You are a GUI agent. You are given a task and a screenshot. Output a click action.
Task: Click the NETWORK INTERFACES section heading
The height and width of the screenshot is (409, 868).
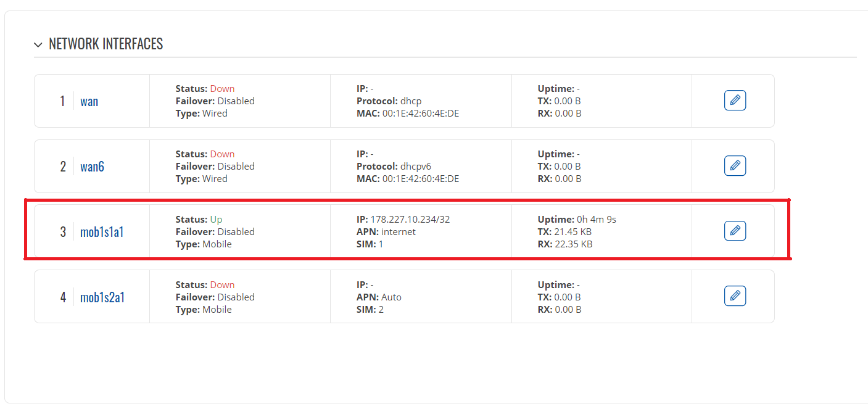105,44
